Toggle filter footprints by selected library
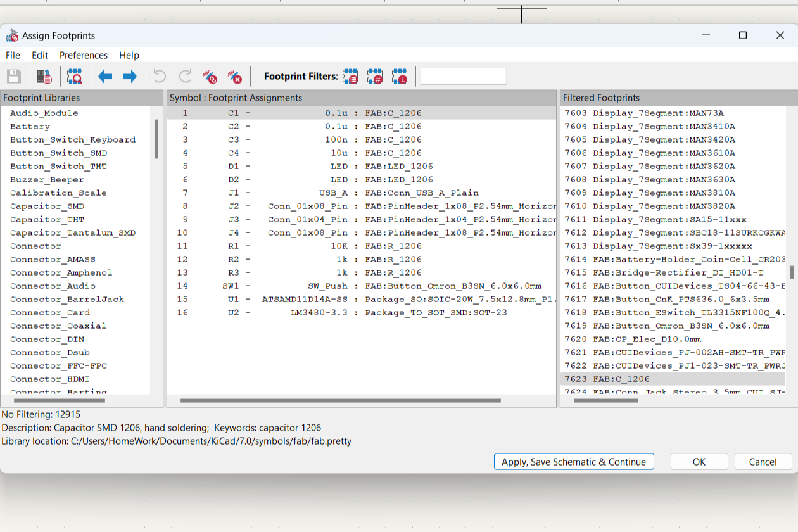This screenshot has width=798, height=532. [400, 77]
